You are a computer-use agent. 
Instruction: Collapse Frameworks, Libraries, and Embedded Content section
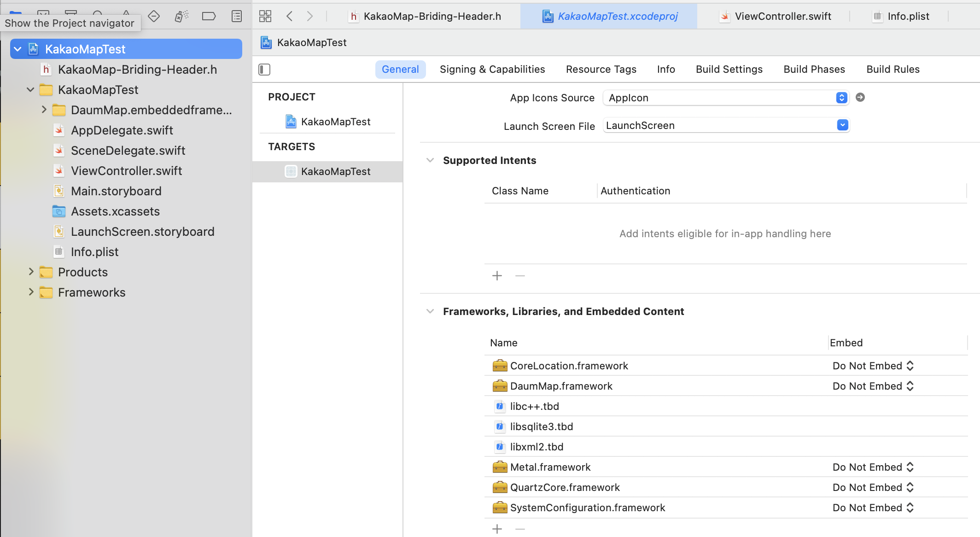[x=430, y=311]
